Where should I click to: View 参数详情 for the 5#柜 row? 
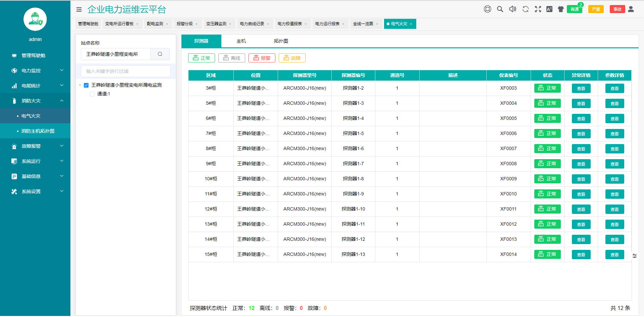pos(615,103)
